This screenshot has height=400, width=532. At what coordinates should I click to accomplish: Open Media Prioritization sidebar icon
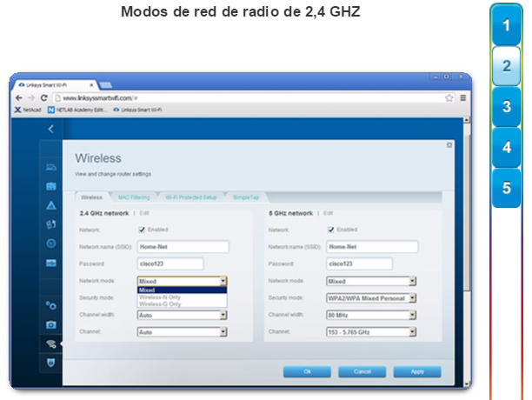[51, 224]
